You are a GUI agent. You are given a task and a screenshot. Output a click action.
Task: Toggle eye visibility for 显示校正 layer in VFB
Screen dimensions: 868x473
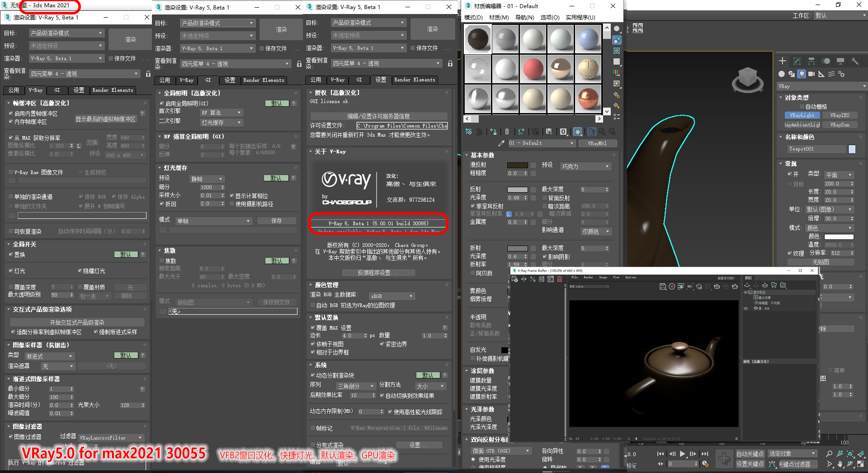tap(746, 292)
